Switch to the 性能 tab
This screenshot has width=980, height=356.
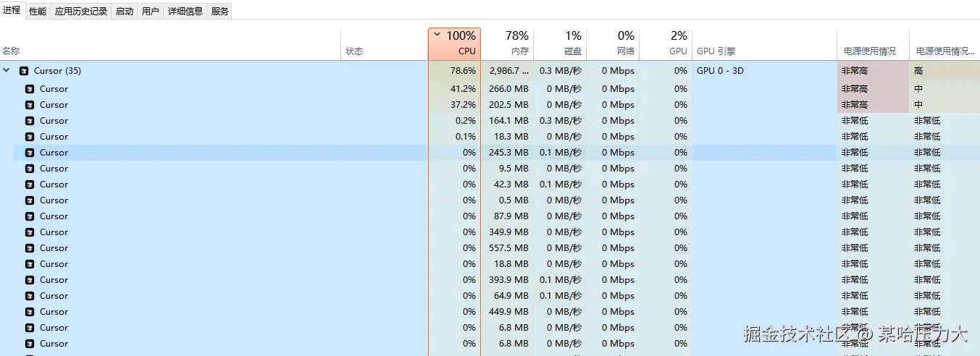click(38, 12)
